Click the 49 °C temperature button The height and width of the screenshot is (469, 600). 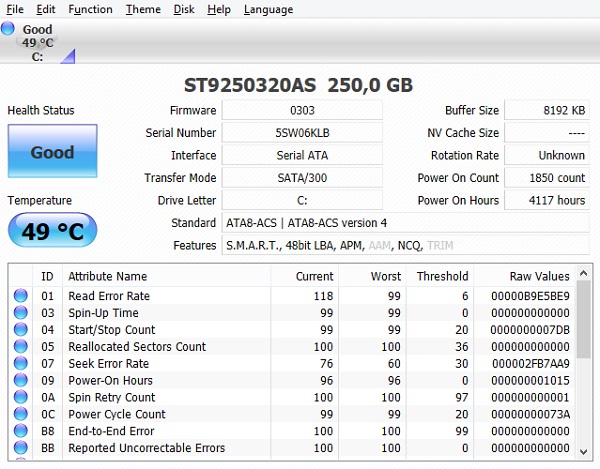52,230
